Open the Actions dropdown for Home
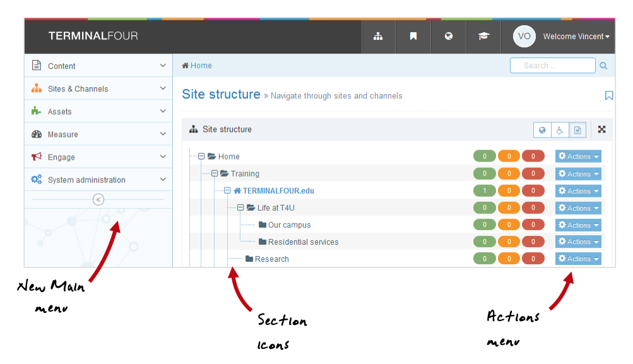 click(x=578, y=156)
